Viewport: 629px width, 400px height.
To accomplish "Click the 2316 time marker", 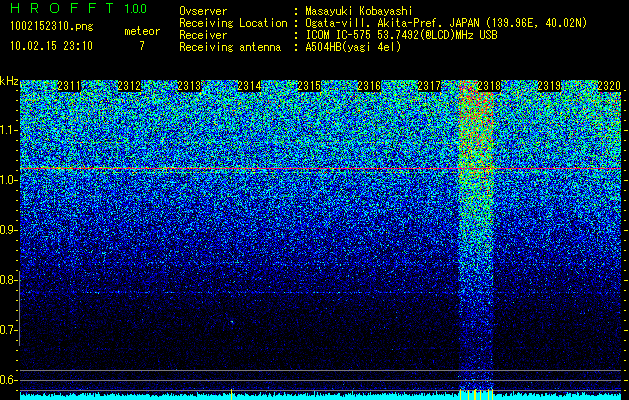I will click(369, 86).
